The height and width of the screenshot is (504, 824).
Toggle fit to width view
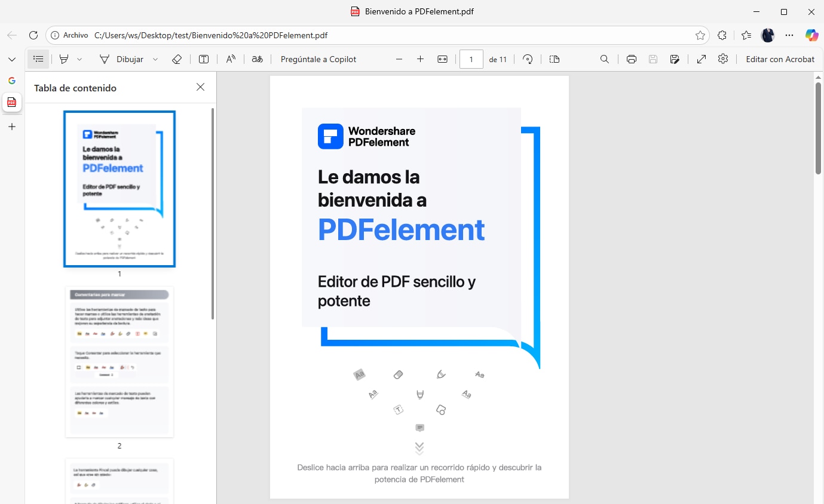click(x=442, y=59)
